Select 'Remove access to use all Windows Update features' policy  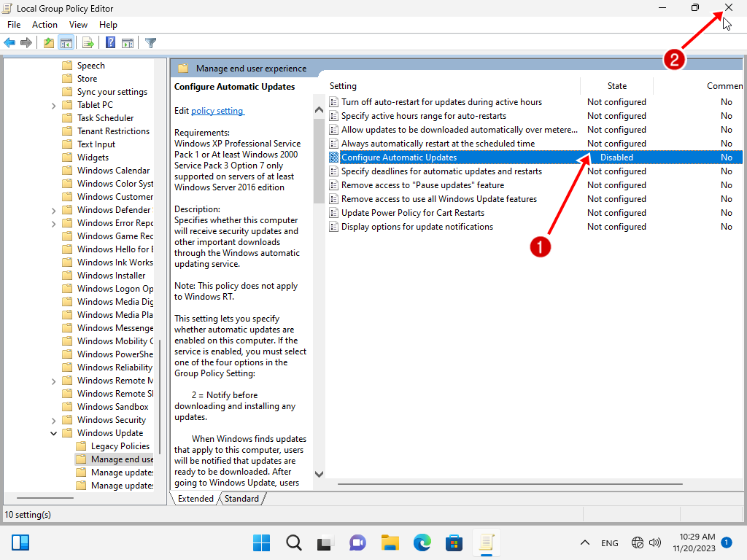pos(438,199)
